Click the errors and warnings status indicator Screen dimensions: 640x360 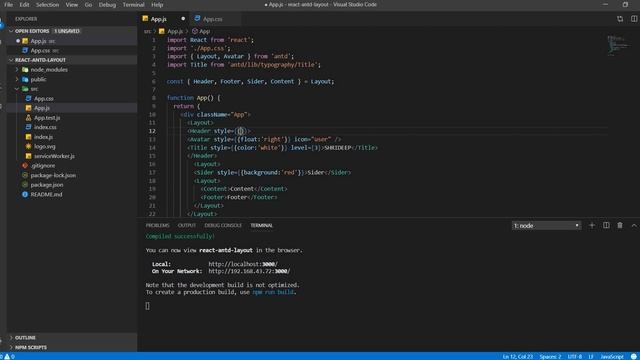(8, 356)
